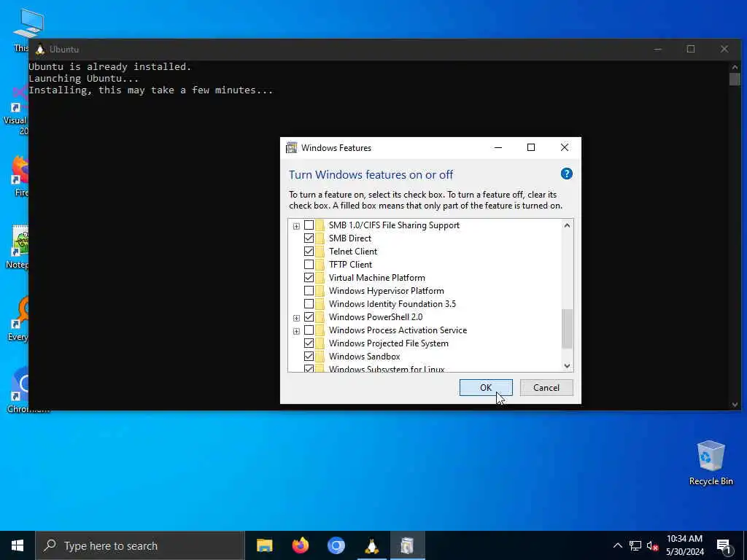Open File Explorer from the taskbar
This screenshot has width=747, height=560.
coord(264,545)
